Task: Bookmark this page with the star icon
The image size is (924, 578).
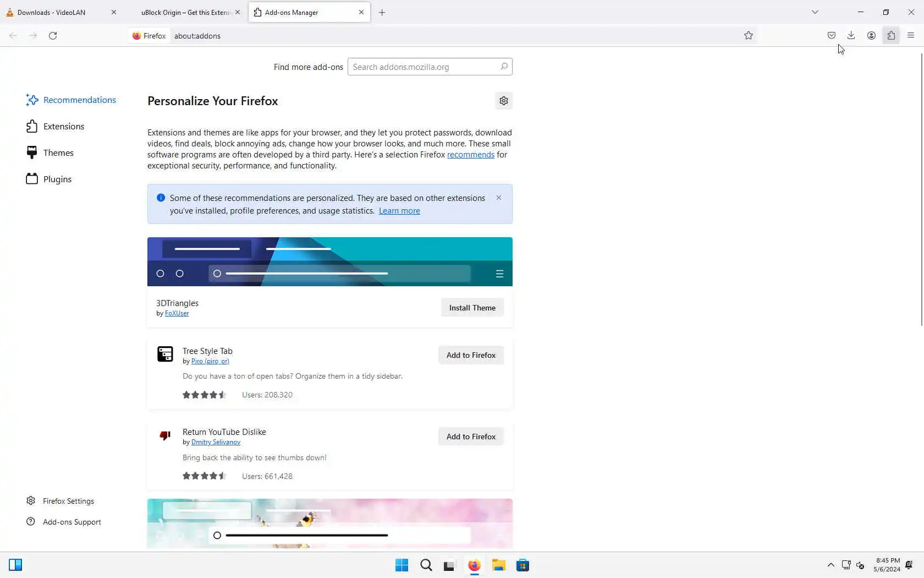Action: [x=749, y=36]
